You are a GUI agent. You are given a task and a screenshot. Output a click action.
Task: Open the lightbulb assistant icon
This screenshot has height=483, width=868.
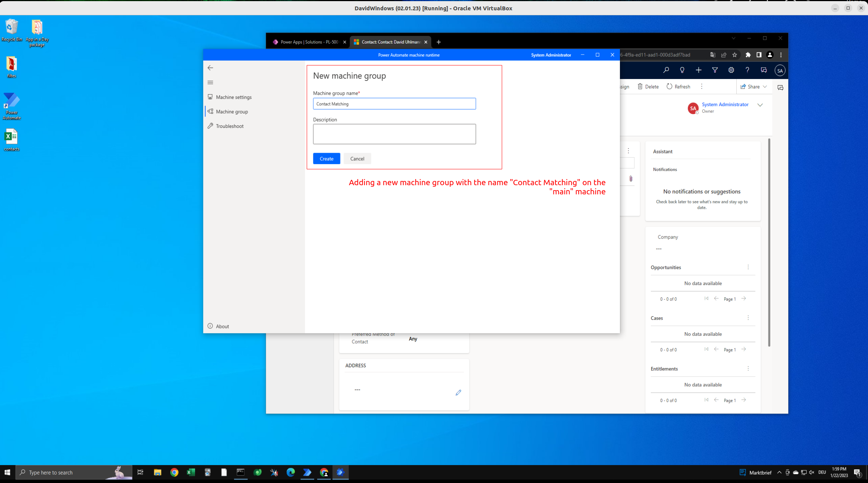(682, 70)
